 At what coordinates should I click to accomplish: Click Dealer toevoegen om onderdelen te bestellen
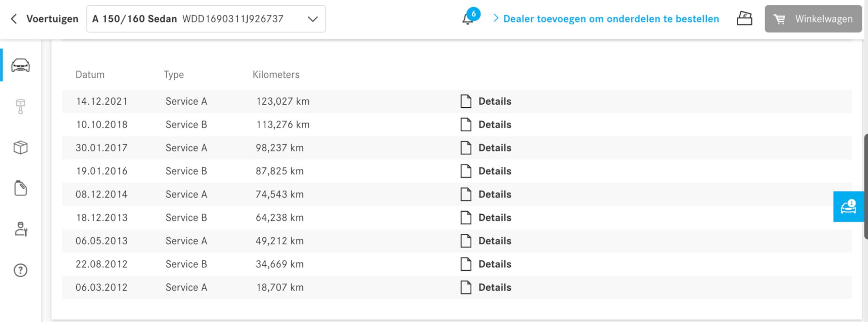(610, 19)
